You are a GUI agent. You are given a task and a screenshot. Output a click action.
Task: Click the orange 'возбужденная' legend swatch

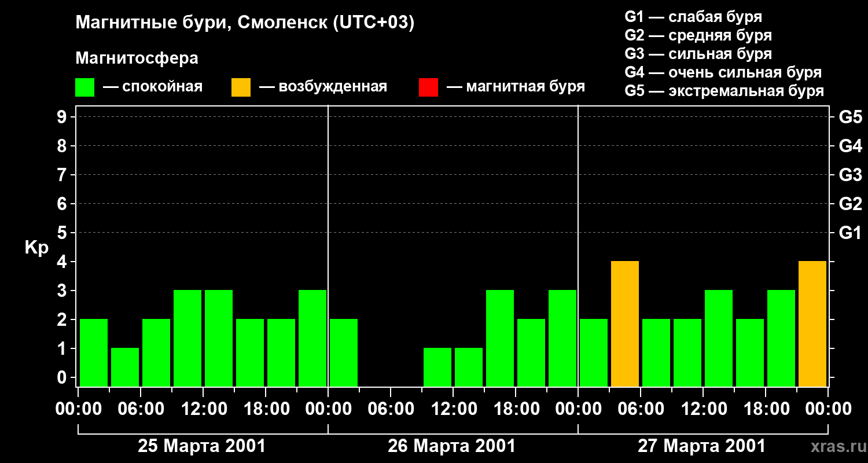click(241, 87)
